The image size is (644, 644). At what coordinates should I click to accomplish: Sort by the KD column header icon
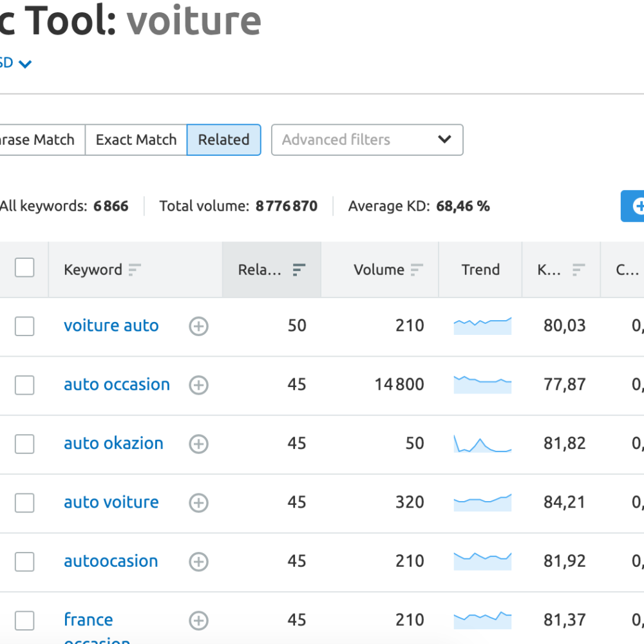[x=578, y=270]
